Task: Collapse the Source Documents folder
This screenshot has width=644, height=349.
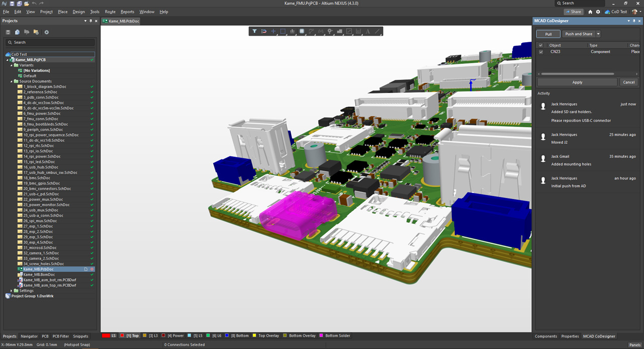Action: [x=11, y=81]
